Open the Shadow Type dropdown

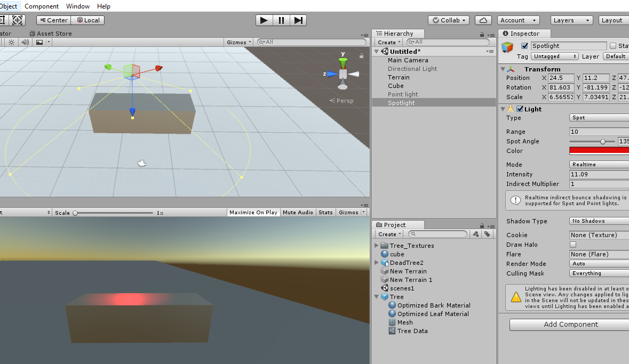pos(599,221)
